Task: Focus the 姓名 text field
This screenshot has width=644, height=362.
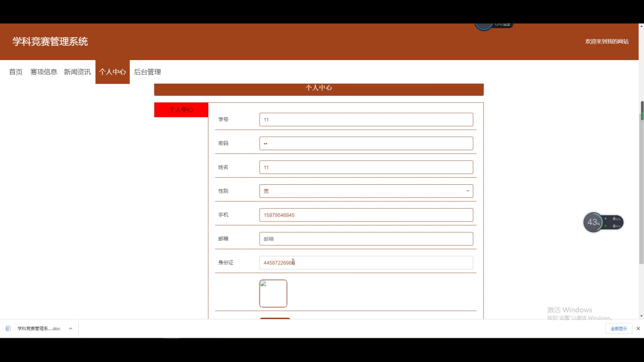Action: point(366,167)
